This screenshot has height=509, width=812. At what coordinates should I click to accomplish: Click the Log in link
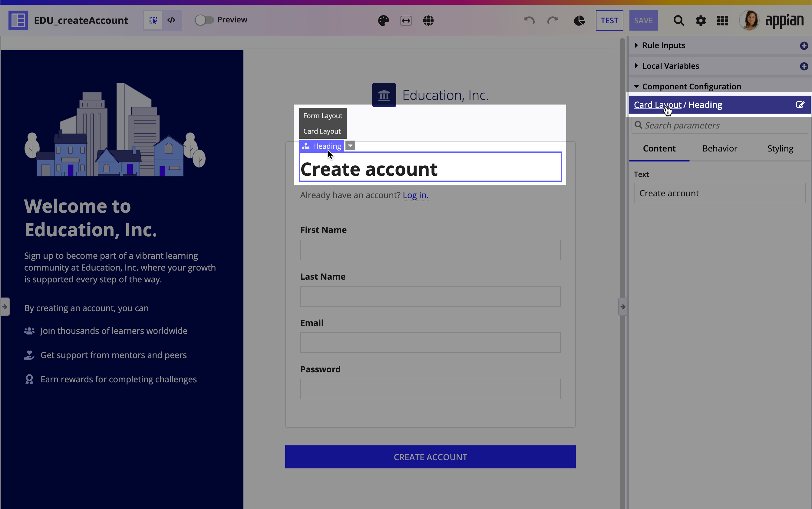[x=415, y=195]
